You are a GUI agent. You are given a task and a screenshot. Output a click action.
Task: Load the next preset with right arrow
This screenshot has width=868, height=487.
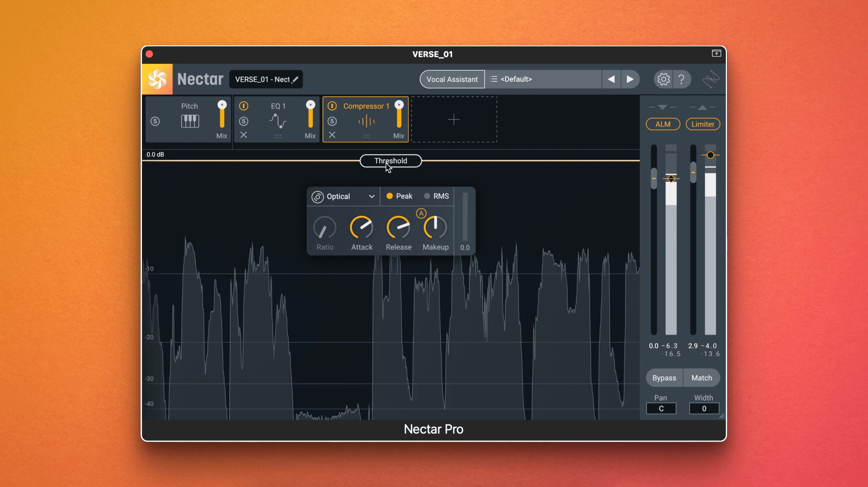630,79
